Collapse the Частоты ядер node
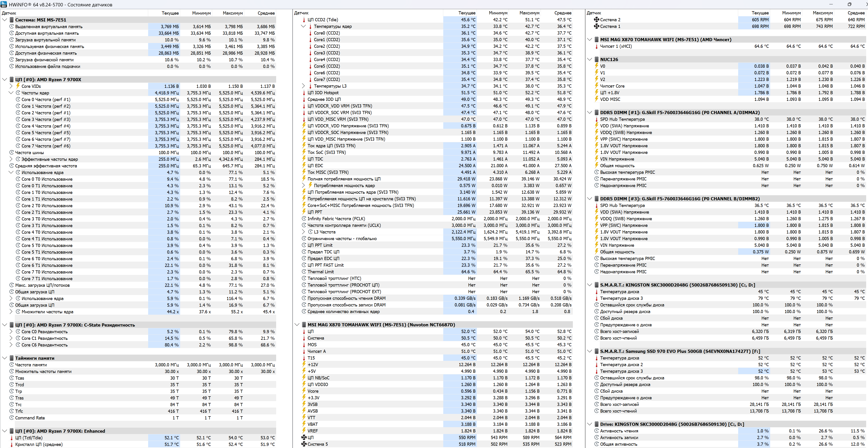868x448 pixels. [x=11, y=93]
